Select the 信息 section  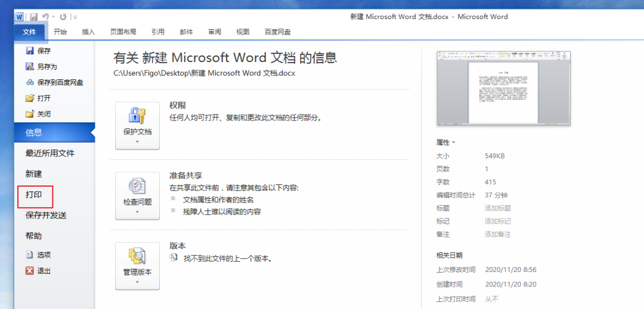pyautogui.click(x=55, y=132)
